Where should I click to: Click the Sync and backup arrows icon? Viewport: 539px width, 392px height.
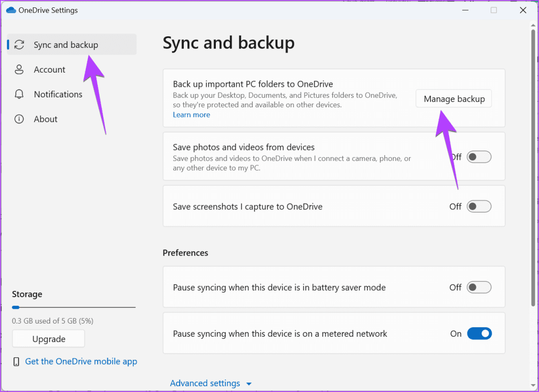click(x=19, y=45)
